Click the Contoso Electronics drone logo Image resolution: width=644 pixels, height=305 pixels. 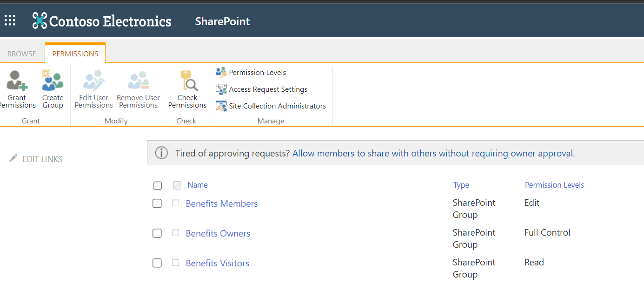pyautogui.click(x=40, y=21)
